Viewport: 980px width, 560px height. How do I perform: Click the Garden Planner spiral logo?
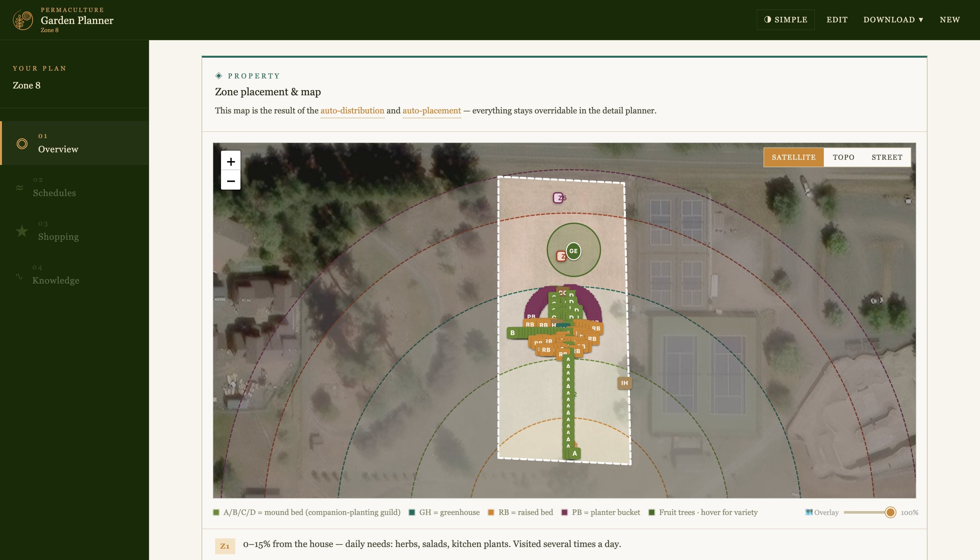click(23, 20)
